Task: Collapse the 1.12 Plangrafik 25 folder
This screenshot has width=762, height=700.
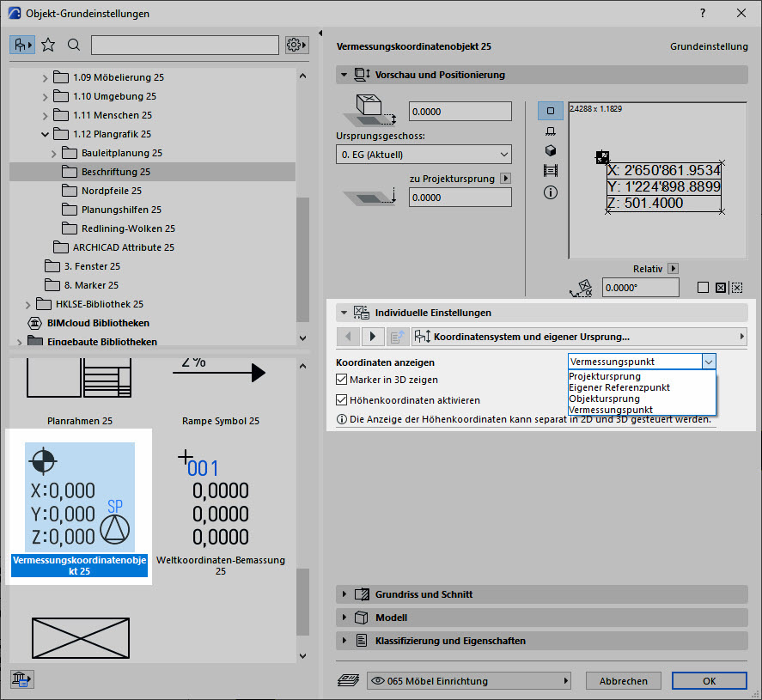Action: click(x=45, y=134)
